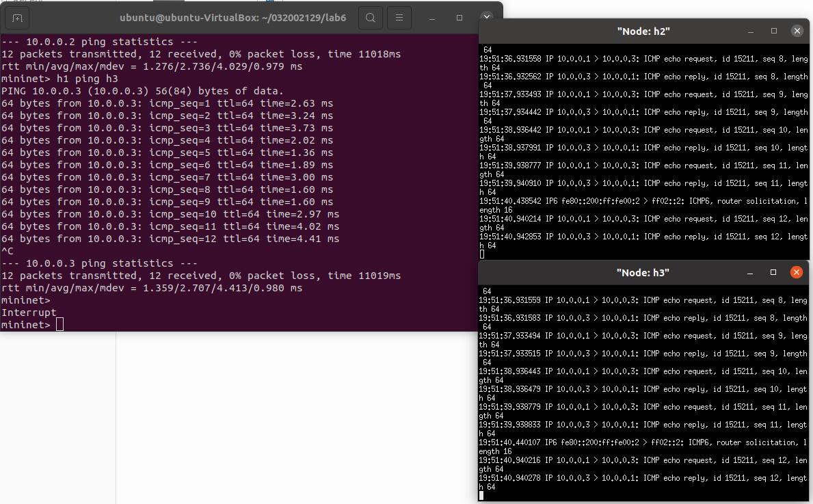This screenshot has height=504, width=813.
Task: Click the icmp_seq=10 time=2.97 ms line
Action: coord(170,213)
